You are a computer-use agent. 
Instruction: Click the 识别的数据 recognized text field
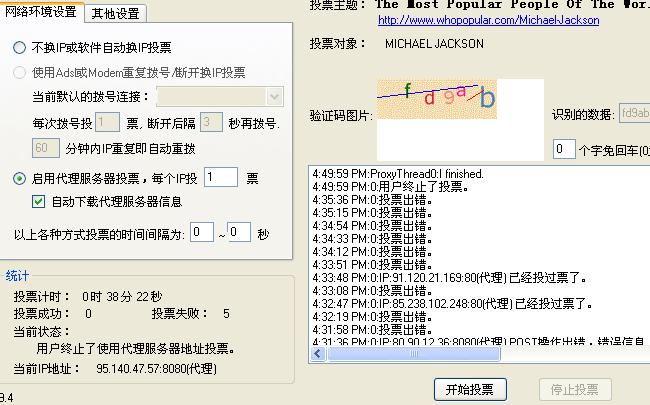[x=634, y=114]
